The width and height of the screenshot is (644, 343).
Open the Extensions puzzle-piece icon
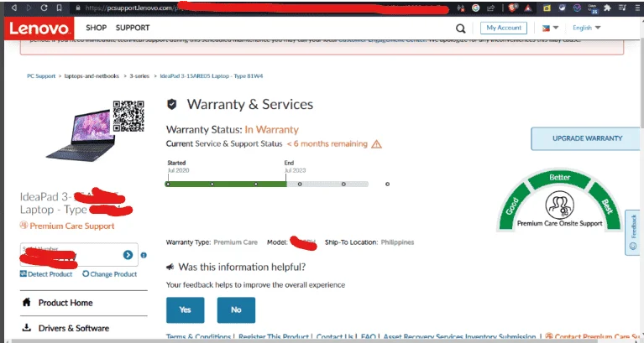click(607, 8)
